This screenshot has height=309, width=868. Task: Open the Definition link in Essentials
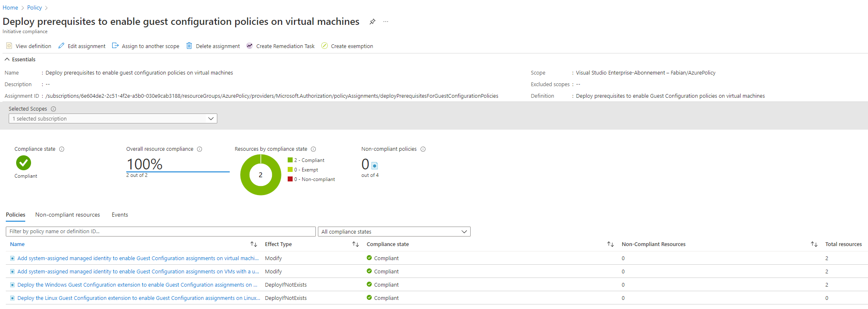(670, 96)
